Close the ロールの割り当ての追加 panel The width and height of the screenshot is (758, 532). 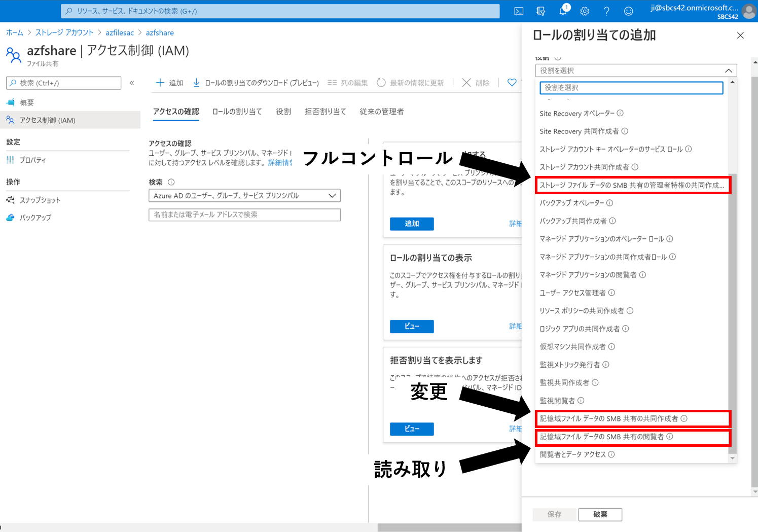[x=740, y=35]
